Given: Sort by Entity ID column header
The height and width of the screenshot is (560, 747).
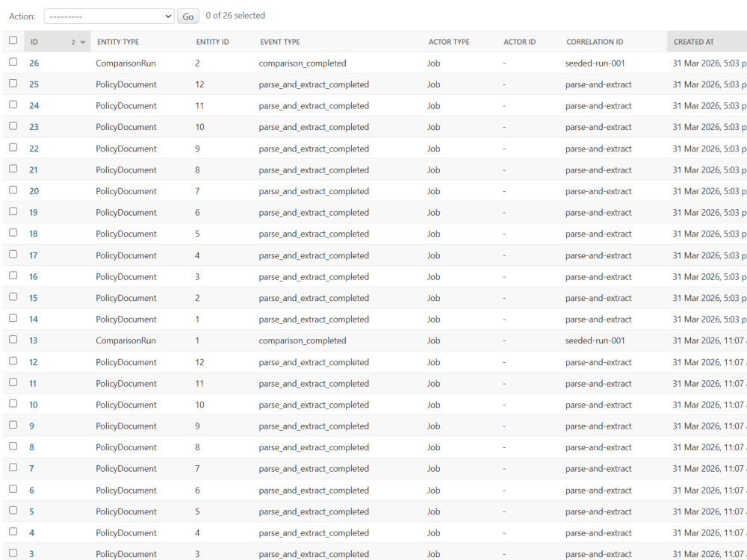Looking at the screenshot, I should tap(212, 42).
